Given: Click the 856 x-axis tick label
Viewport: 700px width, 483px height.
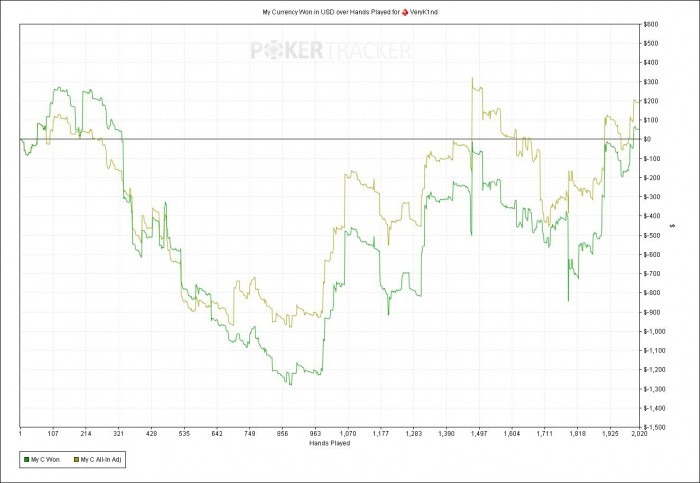Looking at the screenshot, I should (283, 433).
